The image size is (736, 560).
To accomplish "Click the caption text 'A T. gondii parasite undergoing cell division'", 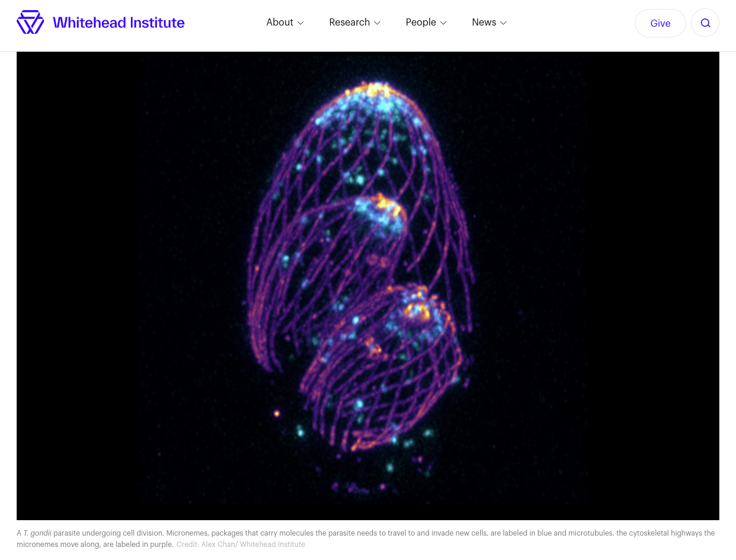I will point(90,533).
